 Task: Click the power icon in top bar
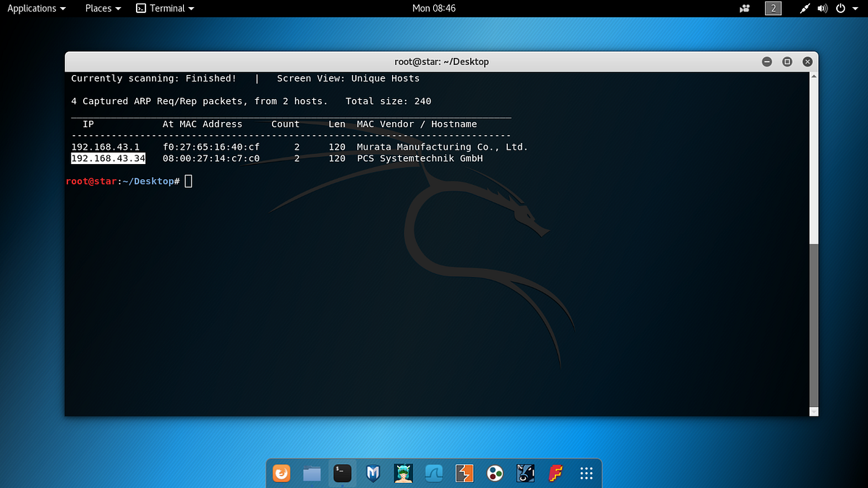[841, 9]
